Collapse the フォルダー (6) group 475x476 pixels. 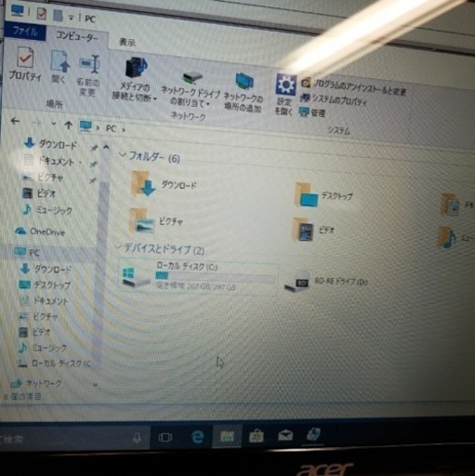tap(123, 155)
